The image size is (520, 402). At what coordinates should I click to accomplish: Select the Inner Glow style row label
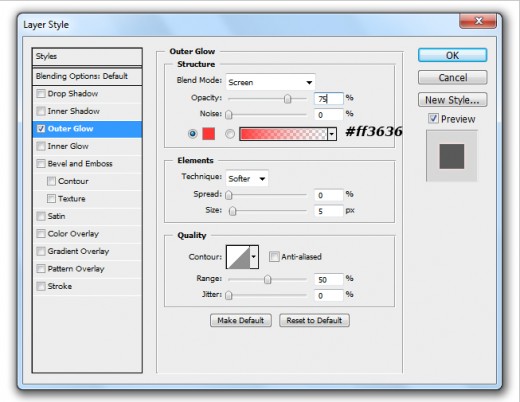(x=68, y=146)
